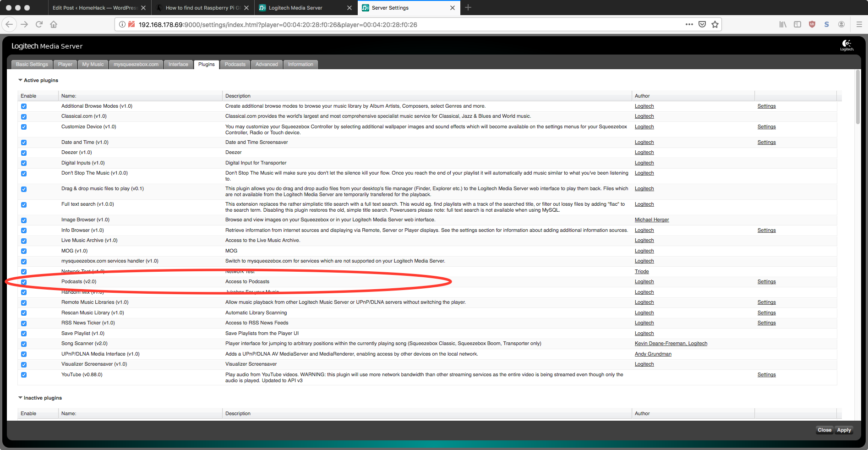
Task: Open the Player settings tab
Action: pyautogui.click(x=65, y=65)
